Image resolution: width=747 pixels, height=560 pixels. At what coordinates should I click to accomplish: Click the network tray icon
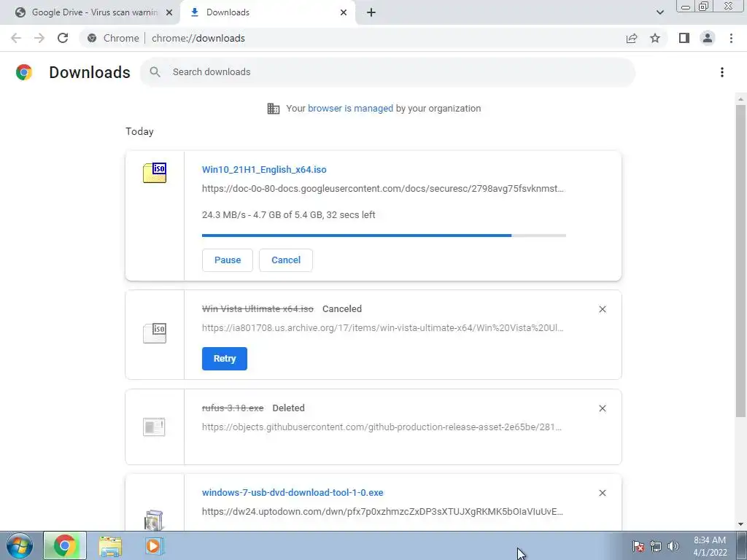tap(656, 546)
